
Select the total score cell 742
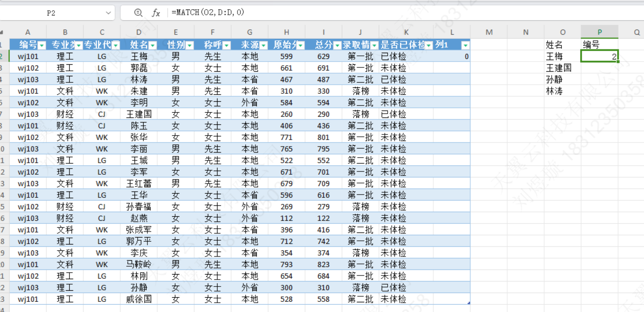pos(323,241)
